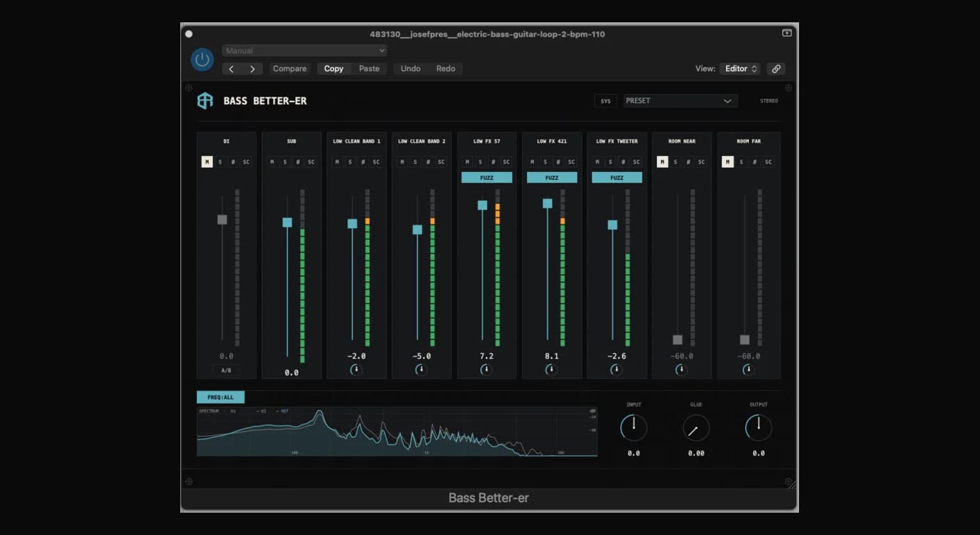Viewport: 980px width, 535px height.
Task: Click the DI channel fader handle
Action: [x=222, y=219]
